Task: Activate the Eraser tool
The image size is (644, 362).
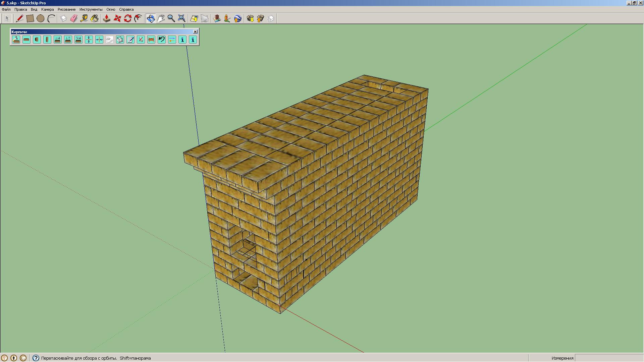Action: point(74,18)
